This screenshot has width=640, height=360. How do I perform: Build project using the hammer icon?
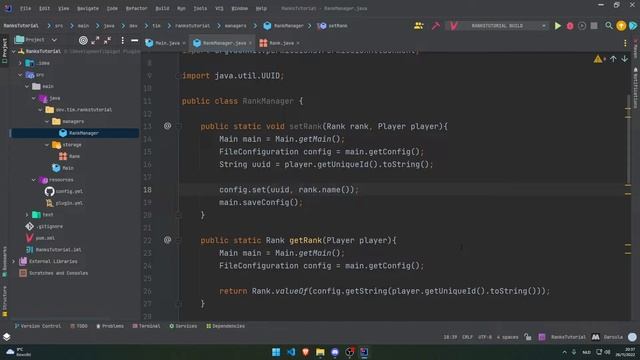click(x=436, y=26)
